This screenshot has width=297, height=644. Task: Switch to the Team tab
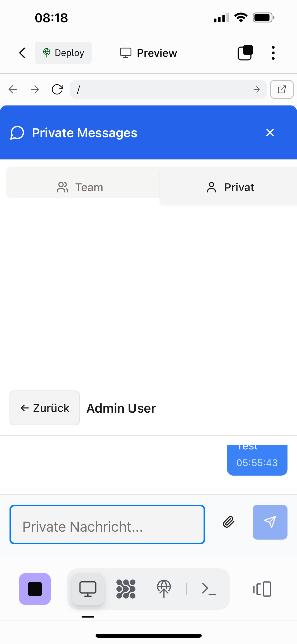tap(80, 187)
